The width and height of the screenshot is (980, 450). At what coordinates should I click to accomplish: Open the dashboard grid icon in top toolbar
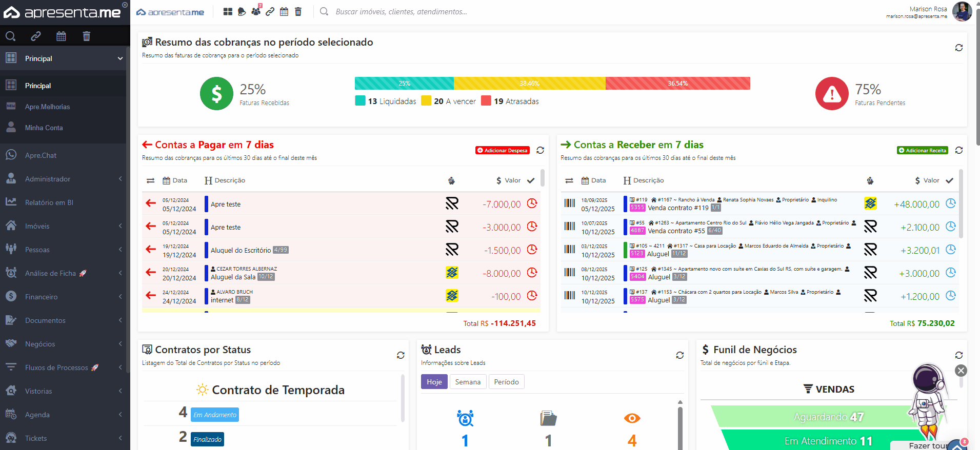point(228,12)
